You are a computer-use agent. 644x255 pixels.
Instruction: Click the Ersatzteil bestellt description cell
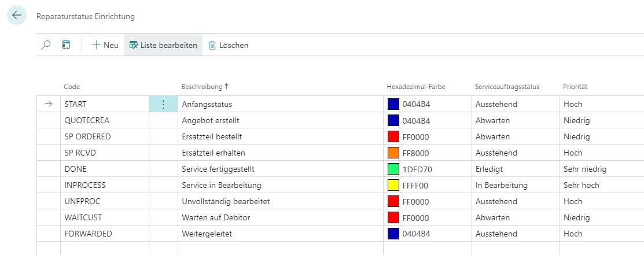[x=281, y=136]
